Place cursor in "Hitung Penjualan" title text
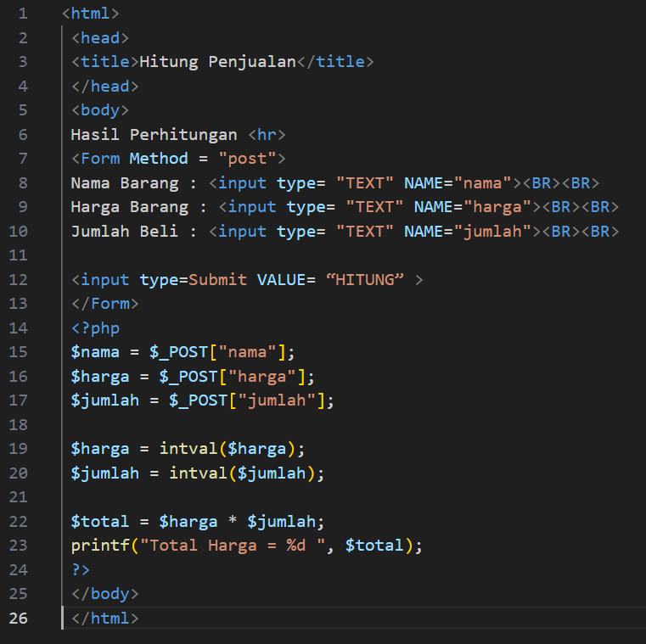The image size is (646, 644). point(216,62)
